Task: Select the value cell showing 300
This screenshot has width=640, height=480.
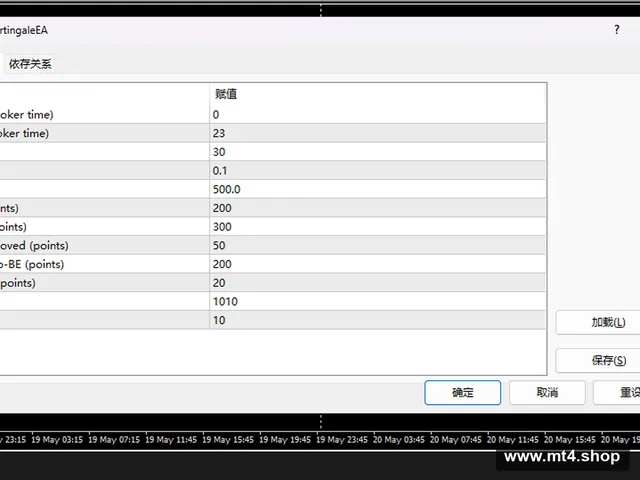Action: [378, 227]
